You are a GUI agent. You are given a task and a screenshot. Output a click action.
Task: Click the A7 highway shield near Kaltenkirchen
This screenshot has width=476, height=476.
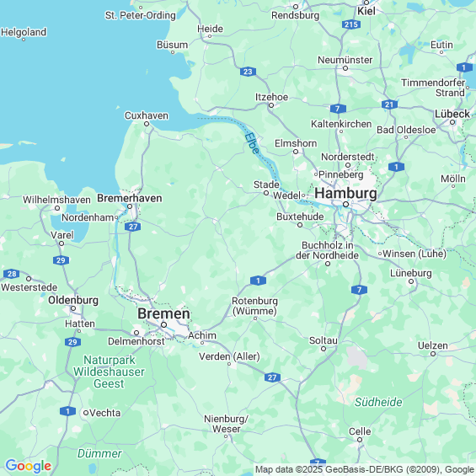coord(338,109)
